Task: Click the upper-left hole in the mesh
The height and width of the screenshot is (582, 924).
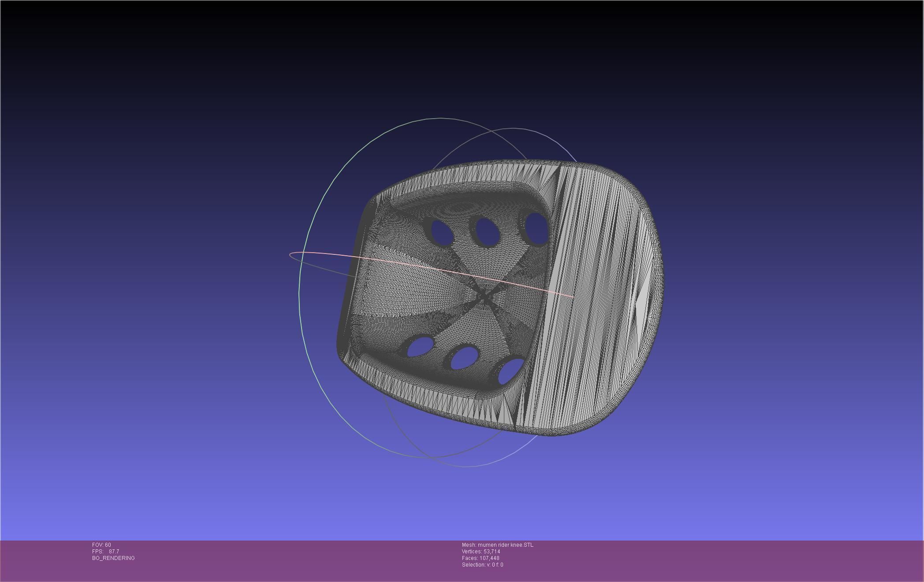Action: pos(442,233)
